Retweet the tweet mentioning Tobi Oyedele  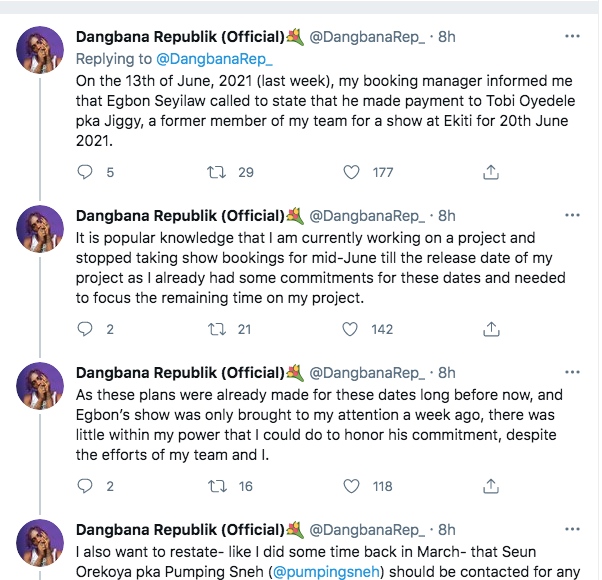coord(215,172)
